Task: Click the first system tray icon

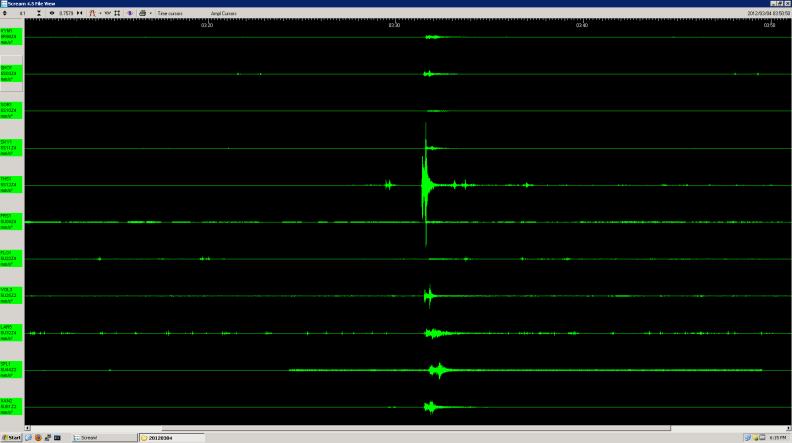Action: pyautogui.click(x=748, y=437)
